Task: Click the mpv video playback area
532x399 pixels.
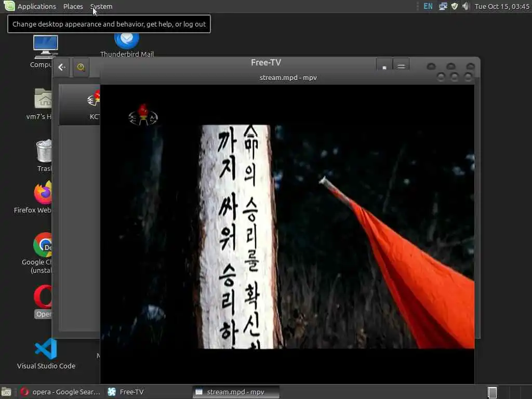Action: (x=287, y=234)
